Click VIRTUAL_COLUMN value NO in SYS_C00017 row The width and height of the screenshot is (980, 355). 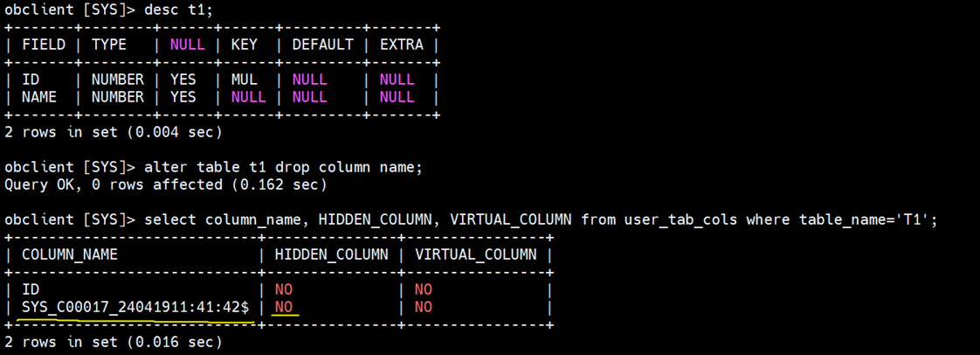click(423, 307)
